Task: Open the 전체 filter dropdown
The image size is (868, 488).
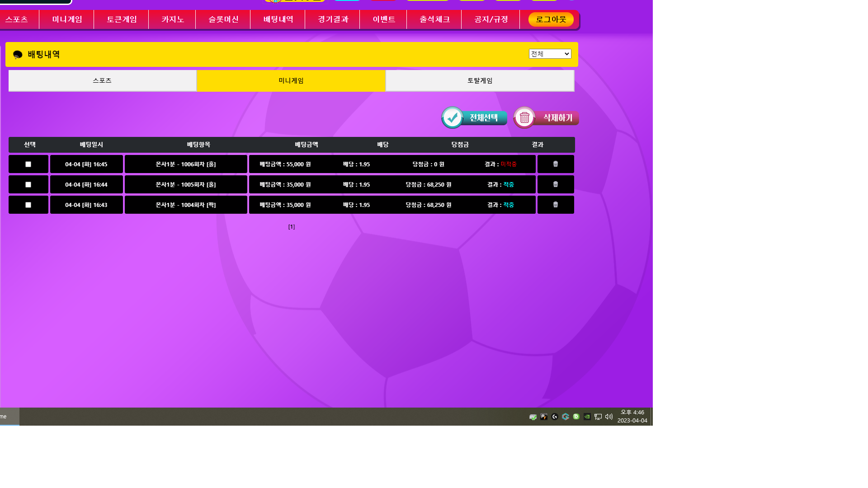Action: coord(550,54)
